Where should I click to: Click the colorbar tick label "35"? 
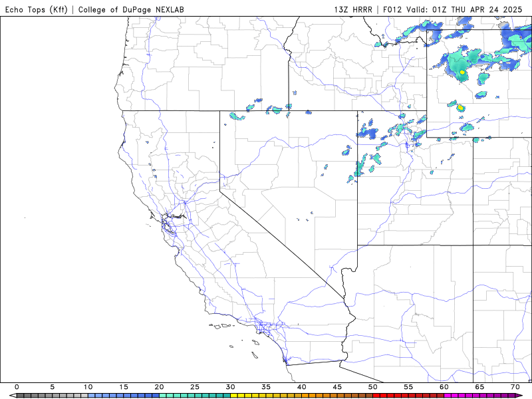coord(266,387)
